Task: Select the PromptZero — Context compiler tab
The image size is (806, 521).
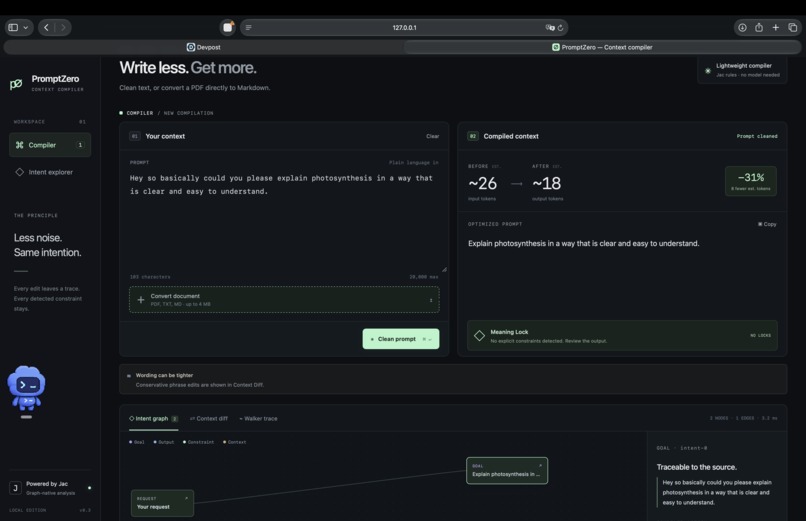Action: pyautogui.click(x=602, y=47)
